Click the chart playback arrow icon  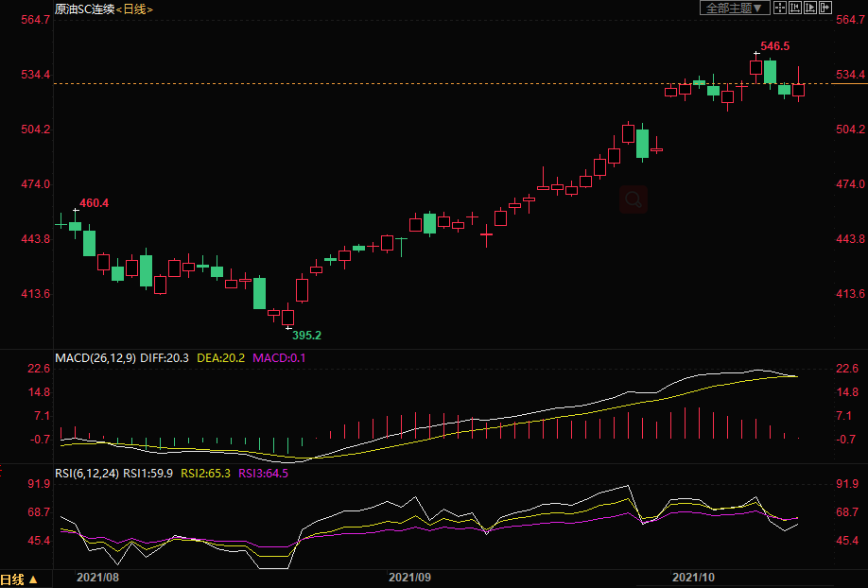pos(810,8)
